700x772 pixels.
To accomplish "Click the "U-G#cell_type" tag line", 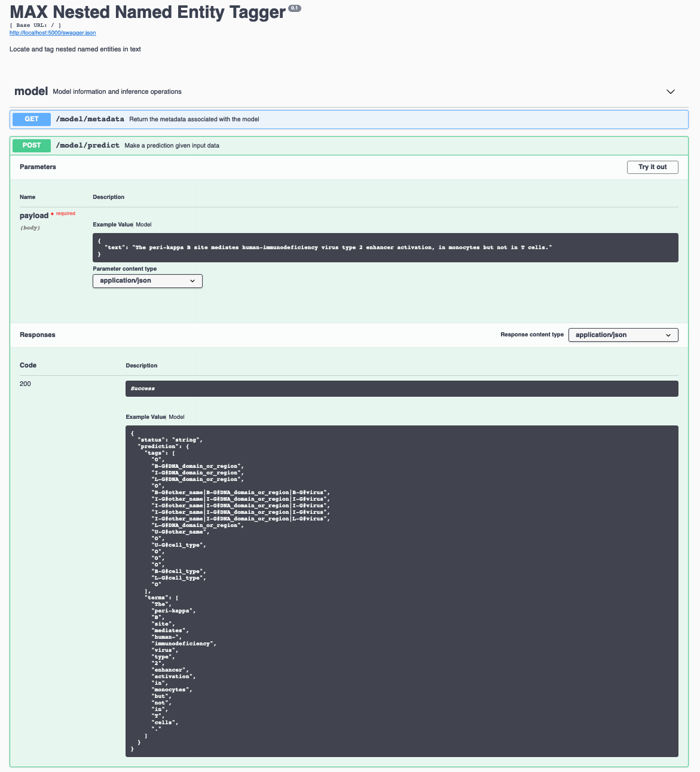I will pyautogui.click(x=180, y=546).
